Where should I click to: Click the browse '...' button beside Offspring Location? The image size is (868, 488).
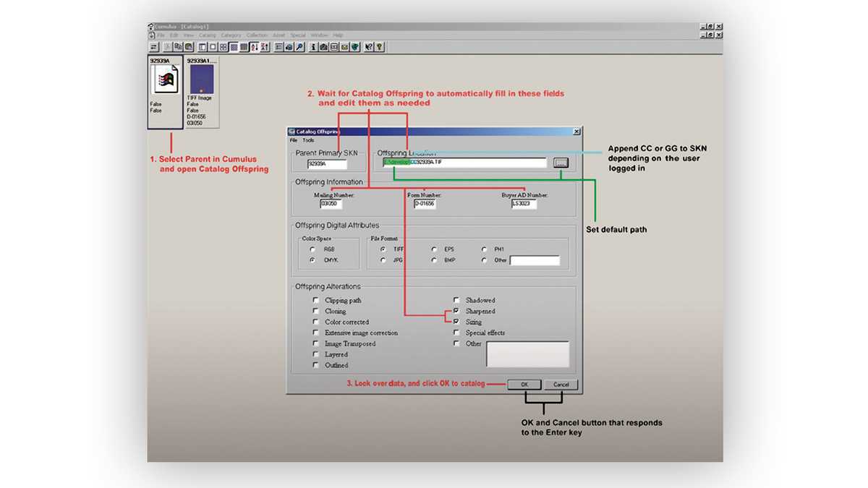561,163
